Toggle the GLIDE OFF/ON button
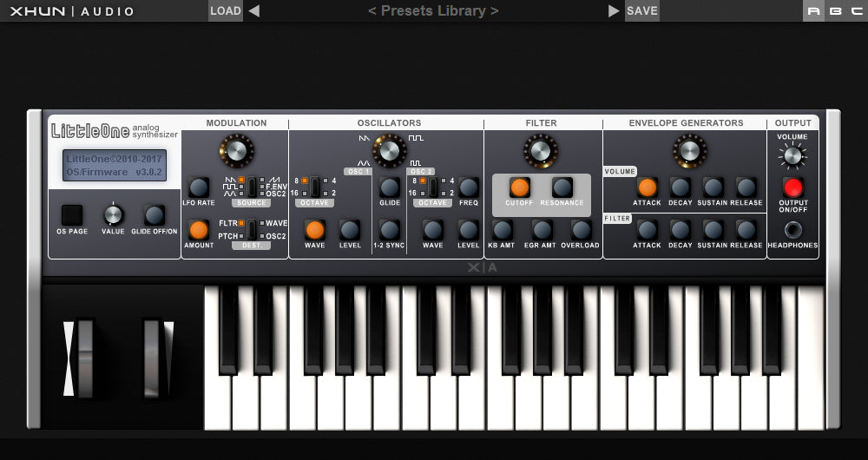 [x=155, y=214]
